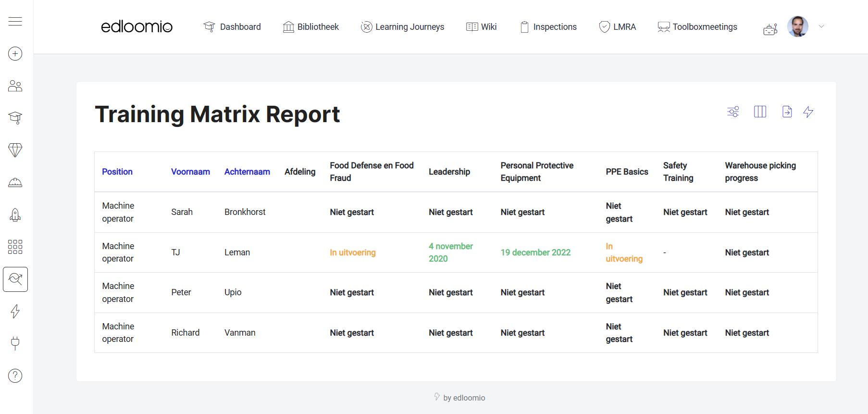Click the diamond icon in the sidebar
Image resolution: width=868 pixels, height=414 pixels.
[15, 150]
